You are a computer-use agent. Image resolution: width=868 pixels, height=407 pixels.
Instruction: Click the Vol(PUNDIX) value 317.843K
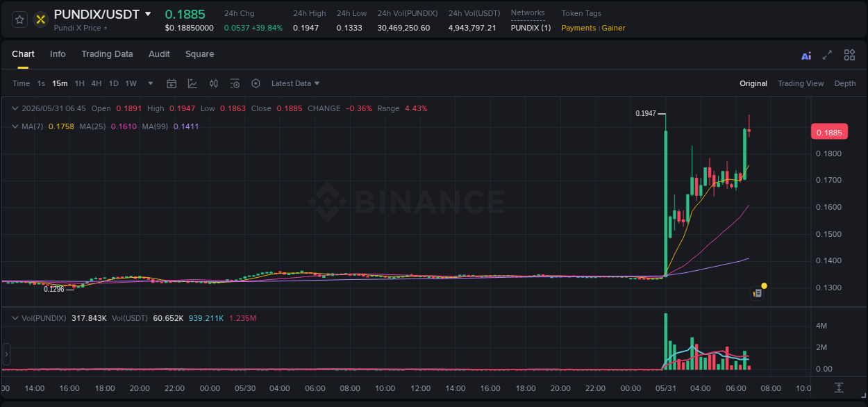(89, 318)
